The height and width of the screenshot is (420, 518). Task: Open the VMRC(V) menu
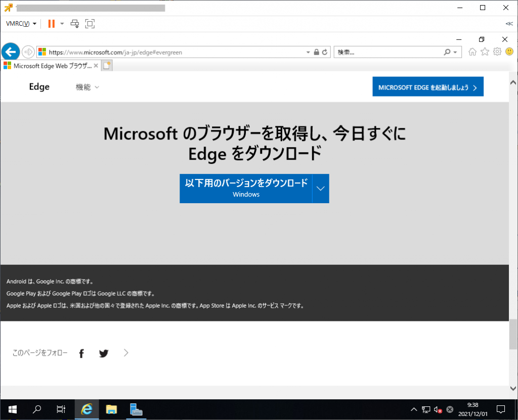click(x=21, y=24)
